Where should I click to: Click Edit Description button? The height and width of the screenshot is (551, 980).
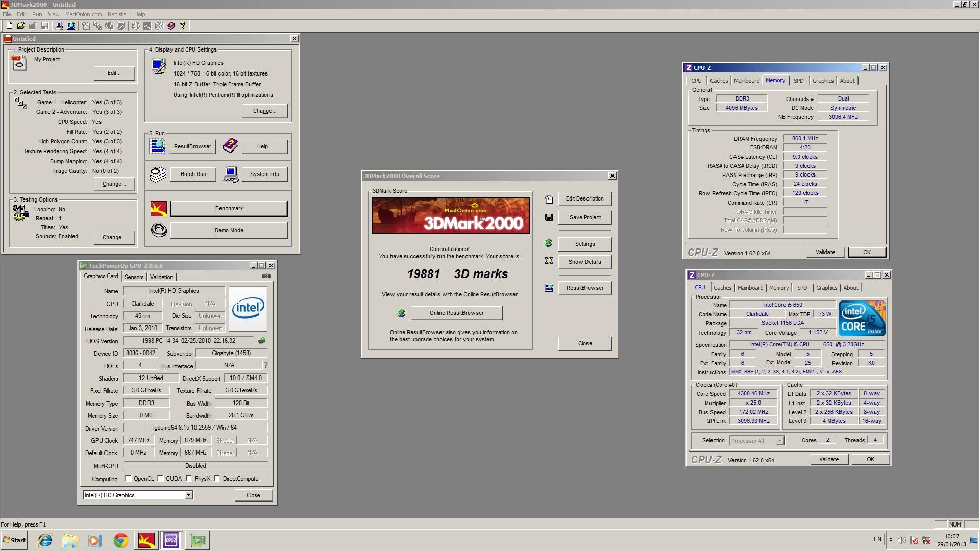[584, 199]
